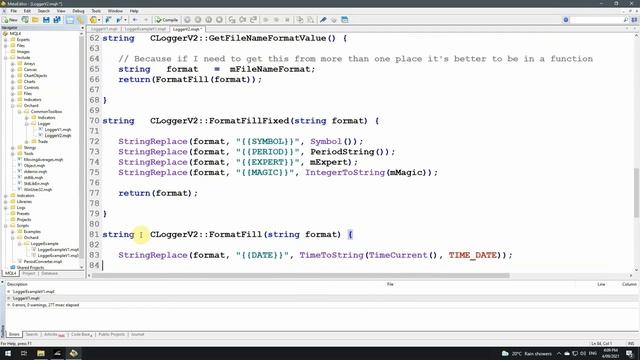Viewport: 640px width, 360px height.
Task: Expand the Files folder under MQL4
Action: pos(6,46)
